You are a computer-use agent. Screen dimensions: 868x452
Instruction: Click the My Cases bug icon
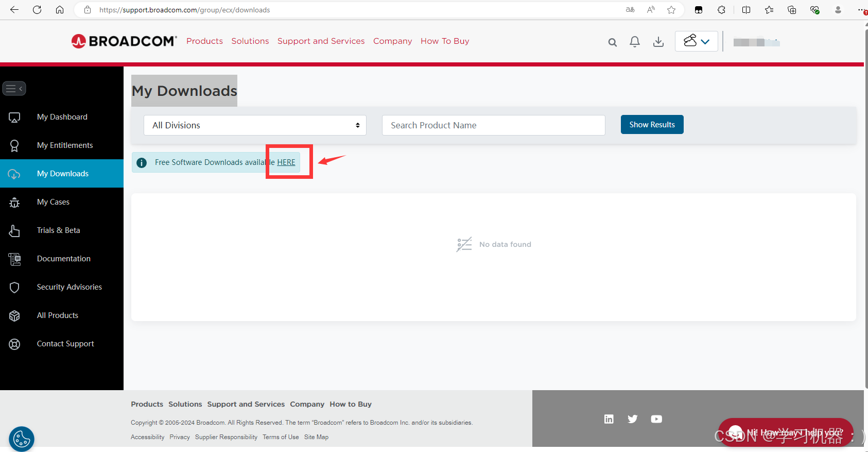coord(14,203)
